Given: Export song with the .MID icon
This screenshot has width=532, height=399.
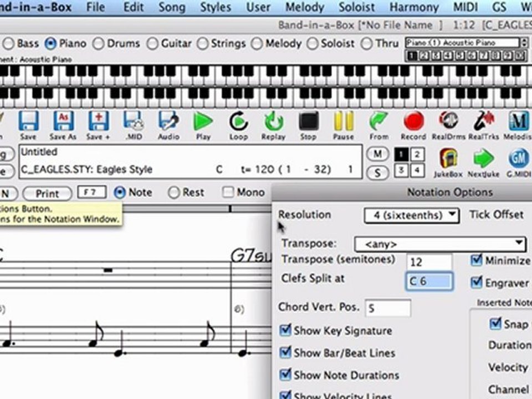Looking at the screenshot, I should click(x=134, y=121).
